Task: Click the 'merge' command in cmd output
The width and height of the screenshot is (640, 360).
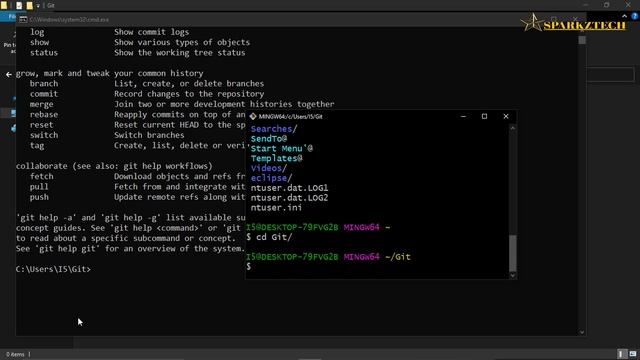Action: (41, 104)
